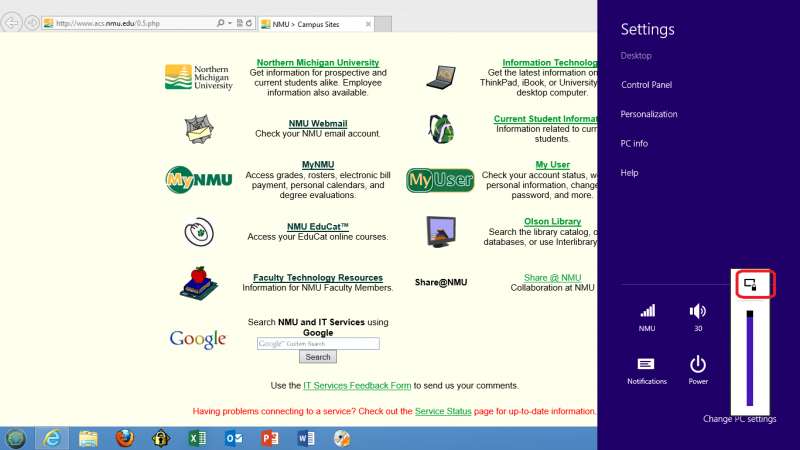The width and height of the screenshot is (800, 450).
Task: Click the compatibility view icon
Action: 240,23
